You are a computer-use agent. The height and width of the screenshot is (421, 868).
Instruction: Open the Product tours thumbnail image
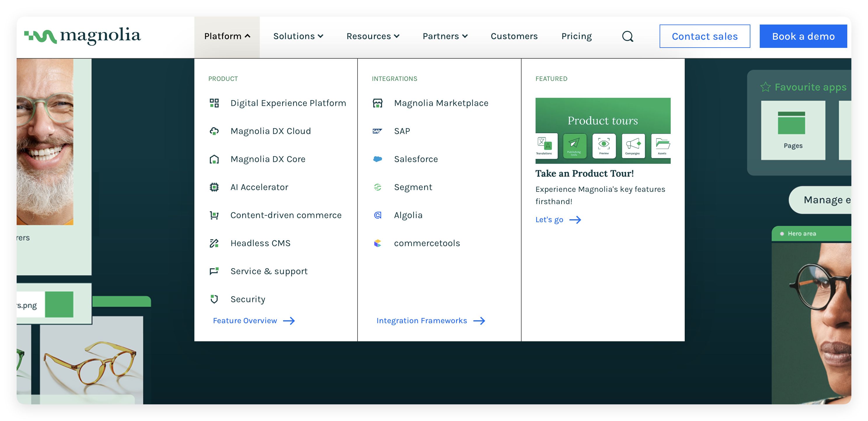click(602, 131)
